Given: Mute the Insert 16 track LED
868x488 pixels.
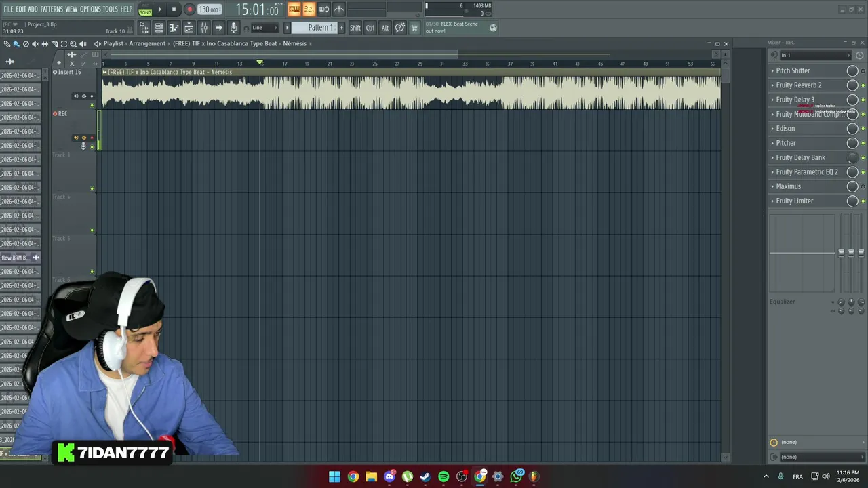Looking at the screenshot, I should pos(92,105).
